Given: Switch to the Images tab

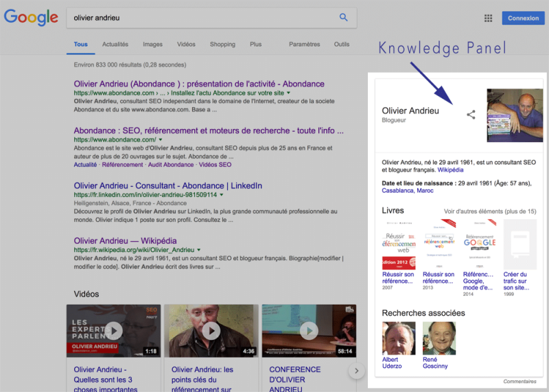Looking at the screenshot, I should coord(152,45).
